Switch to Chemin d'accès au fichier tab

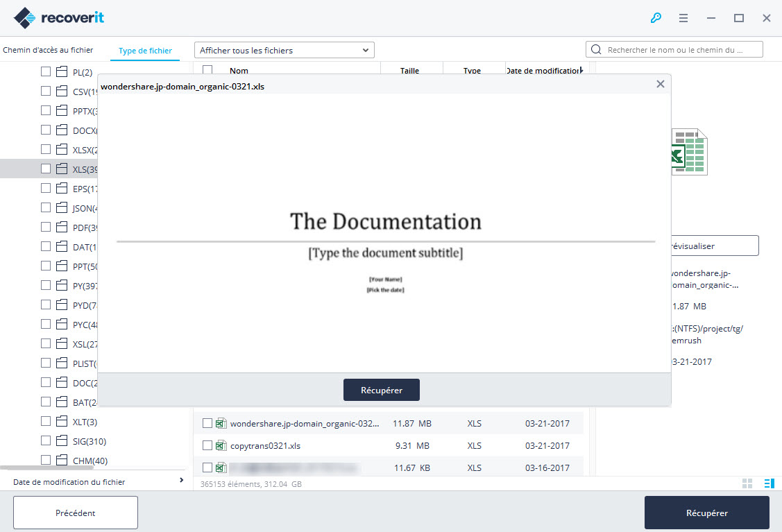click(48, 50)
